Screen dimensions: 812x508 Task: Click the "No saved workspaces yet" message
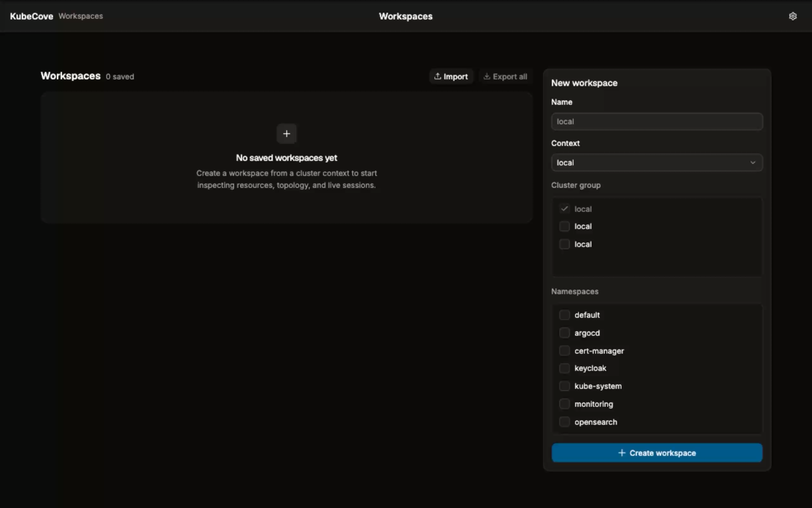click(x=286, y=158)
